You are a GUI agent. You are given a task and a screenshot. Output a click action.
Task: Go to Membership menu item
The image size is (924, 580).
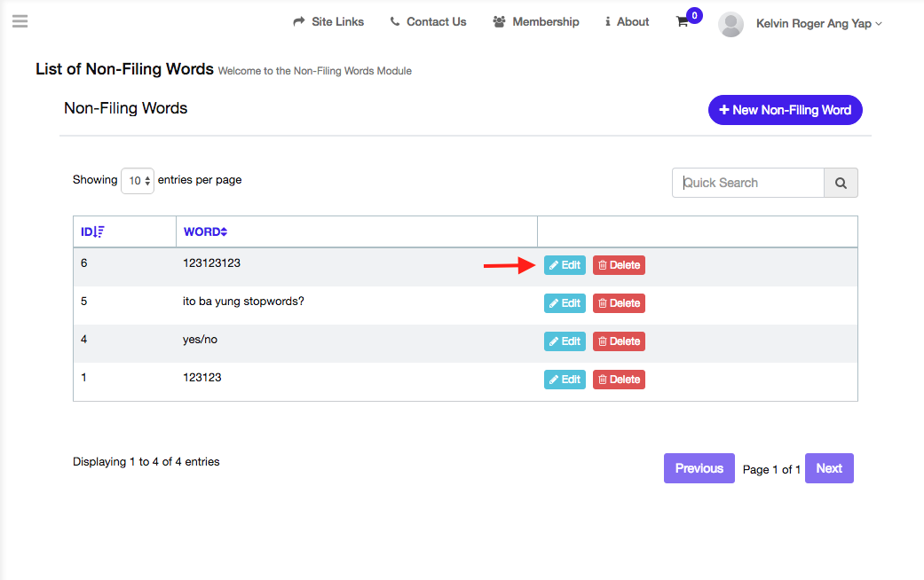click(536, 22)
